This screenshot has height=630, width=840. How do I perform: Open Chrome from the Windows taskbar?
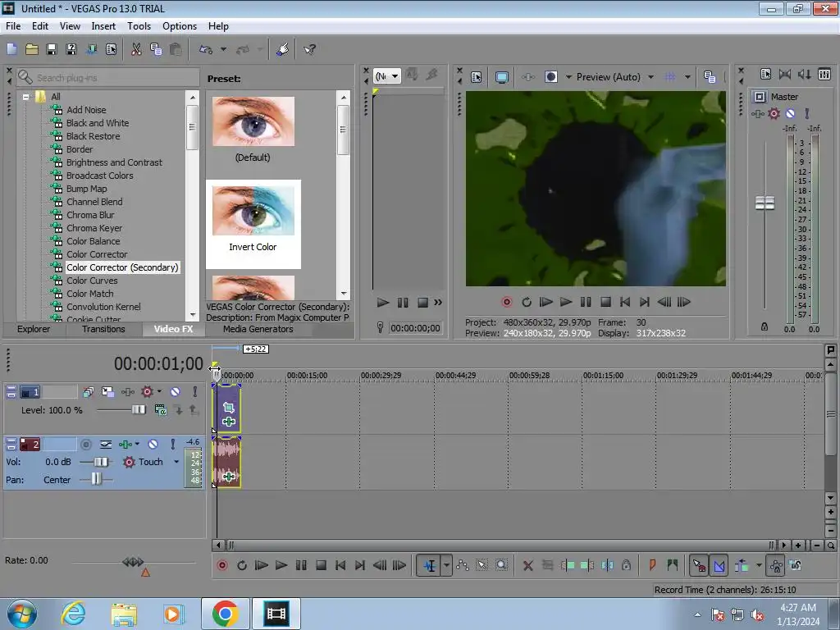[x=225, y=614]
